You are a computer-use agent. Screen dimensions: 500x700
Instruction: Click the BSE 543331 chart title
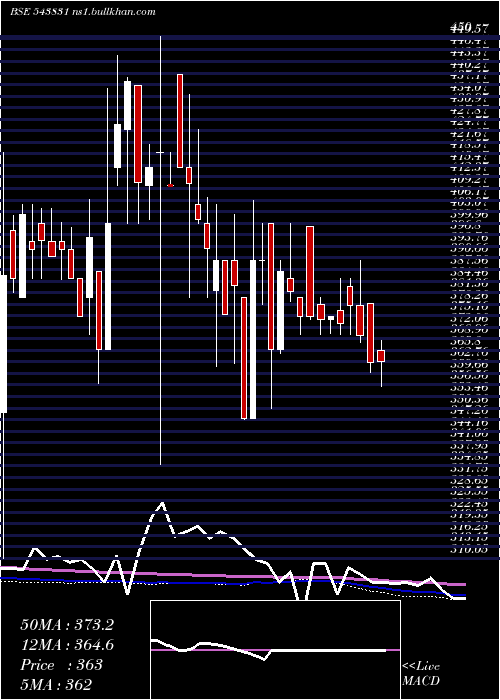[38, 12]
